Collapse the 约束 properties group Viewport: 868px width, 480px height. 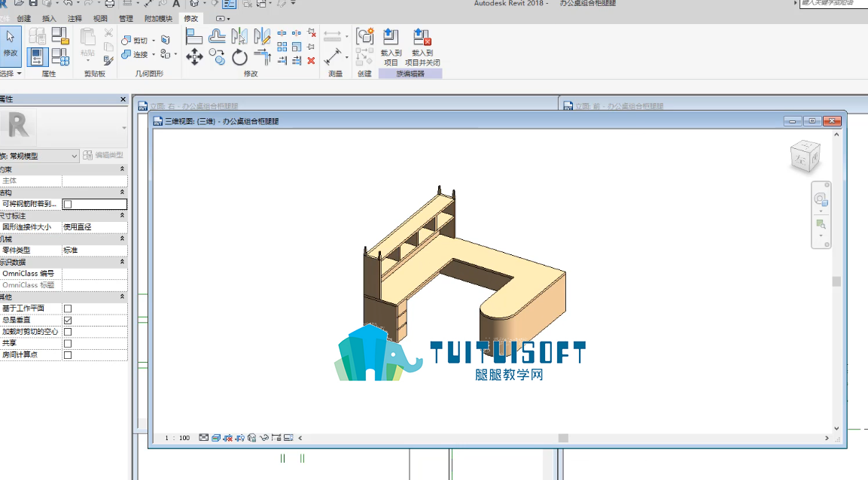click(123, 169)
